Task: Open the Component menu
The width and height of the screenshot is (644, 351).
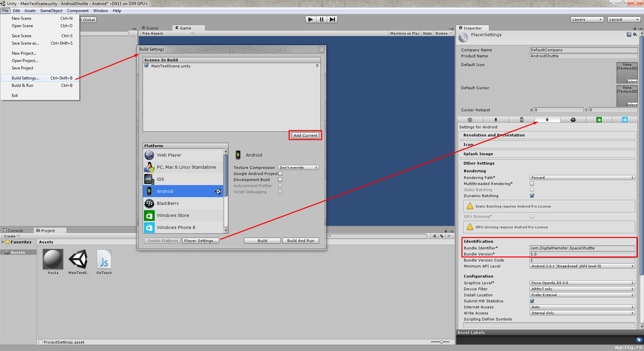Action: pos(78,11)
